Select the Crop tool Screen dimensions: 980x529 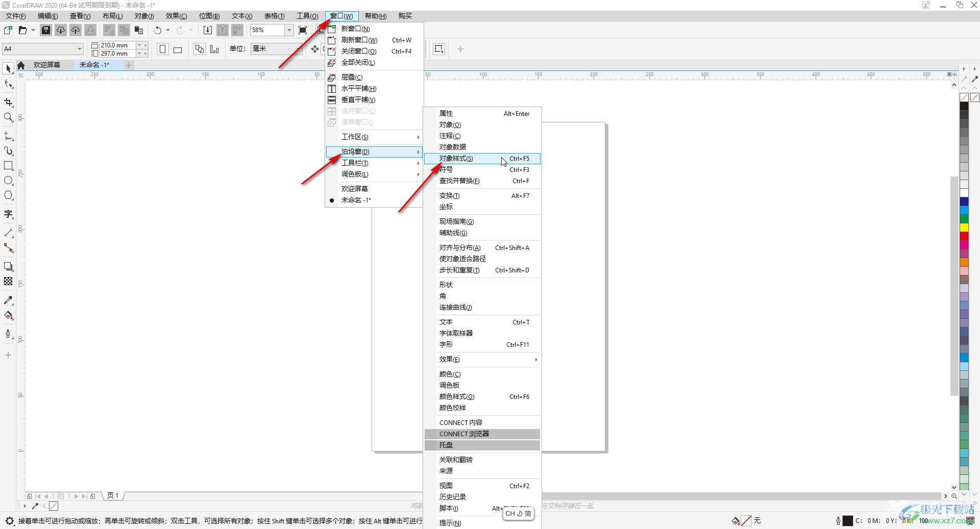[8, 103]
